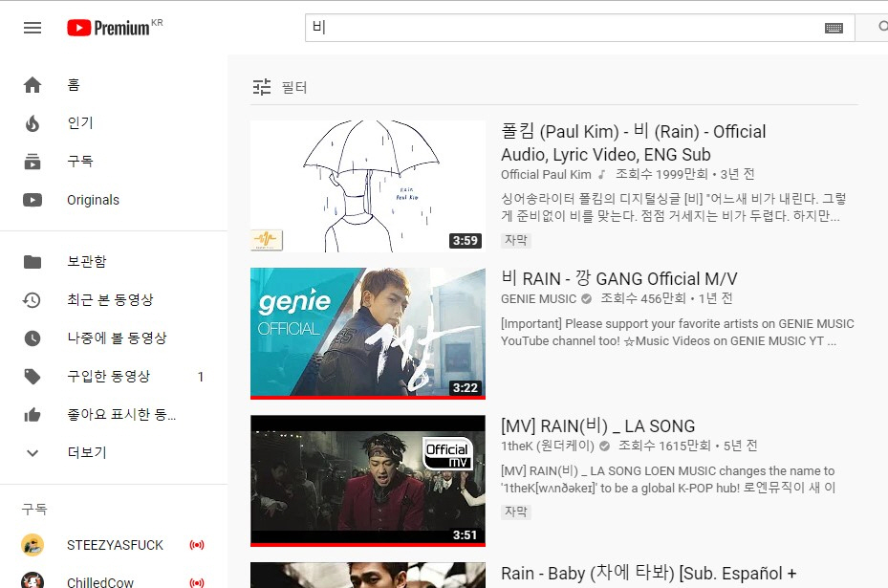Click the Library (보관함) folder icon
Viewport: 888px width, 588px height.
coord(32,262)
